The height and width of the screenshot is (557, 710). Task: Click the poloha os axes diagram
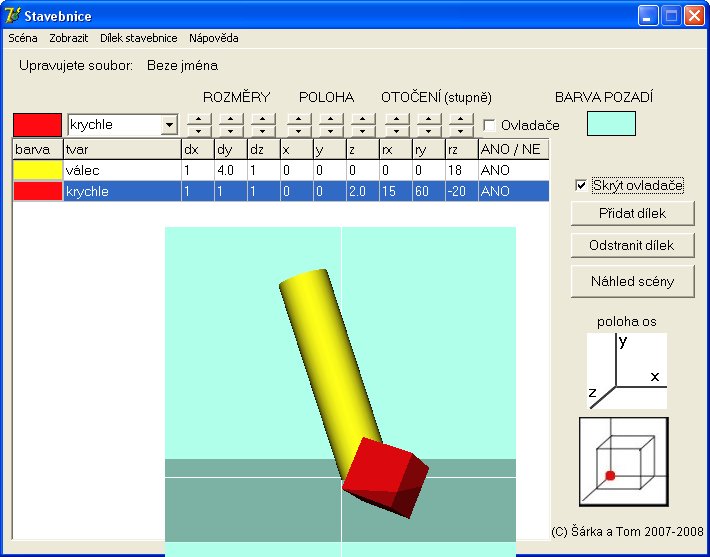(627, 371)
